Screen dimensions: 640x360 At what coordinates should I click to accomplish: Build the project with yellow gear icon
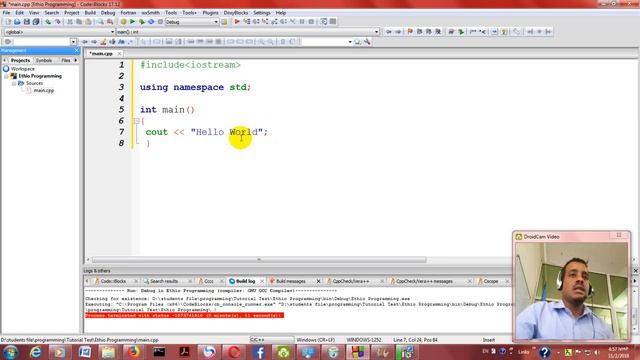point(123,22)
